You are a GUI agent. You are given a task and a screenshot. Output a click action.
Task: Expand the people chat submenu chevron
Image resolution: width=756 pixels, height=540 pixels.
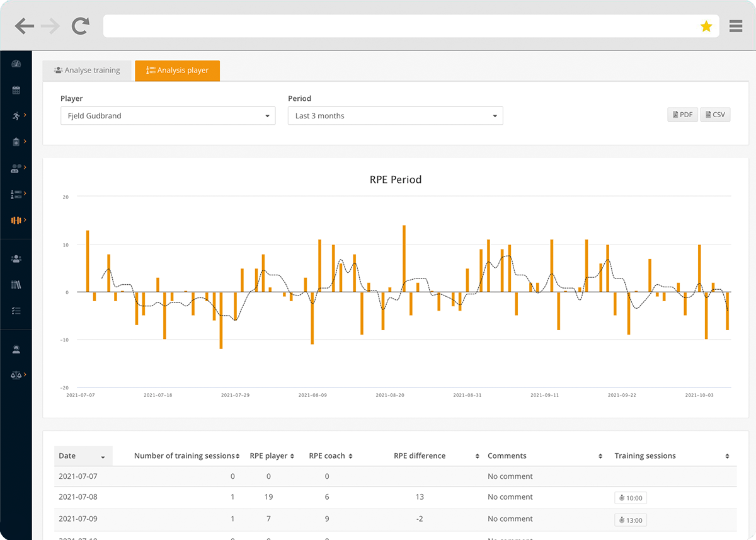pyautogui.click(x=25, y=168)
